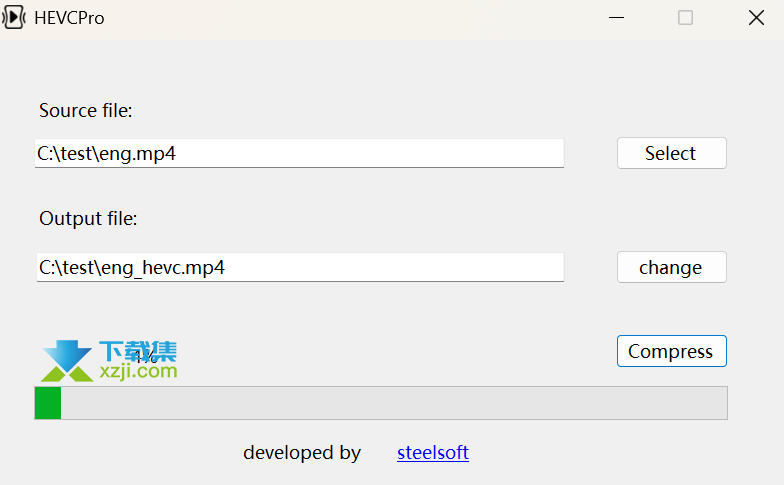Image resolution: width=784 pixels, height=485 pixels.
Task: Click the disabled maximize window icon
Action: (686, 18)
